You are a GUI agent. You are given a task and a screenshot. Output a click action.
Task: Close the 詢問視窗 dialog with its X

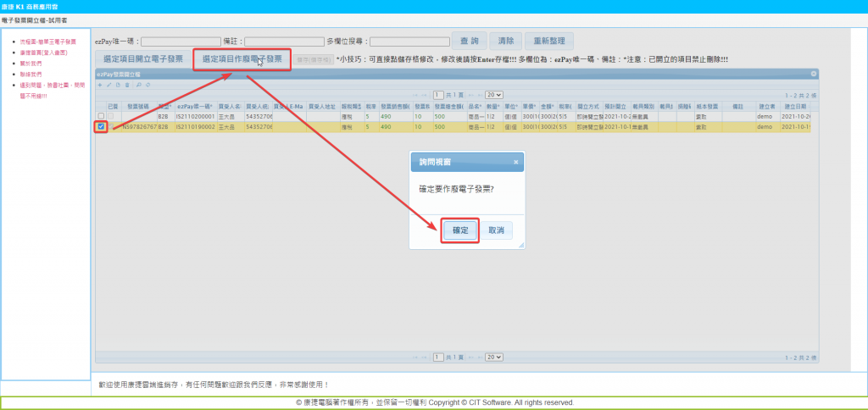point(515,161)
